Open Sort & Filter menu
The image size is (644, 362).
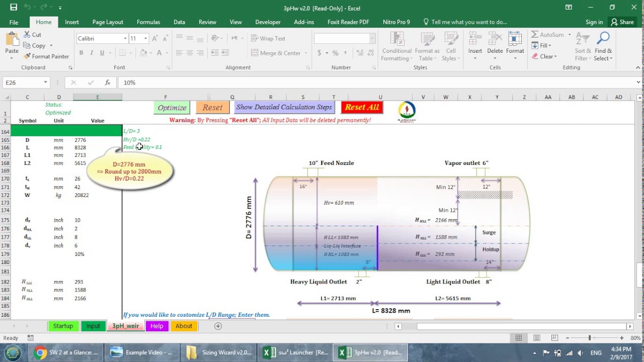pos(583,46)
